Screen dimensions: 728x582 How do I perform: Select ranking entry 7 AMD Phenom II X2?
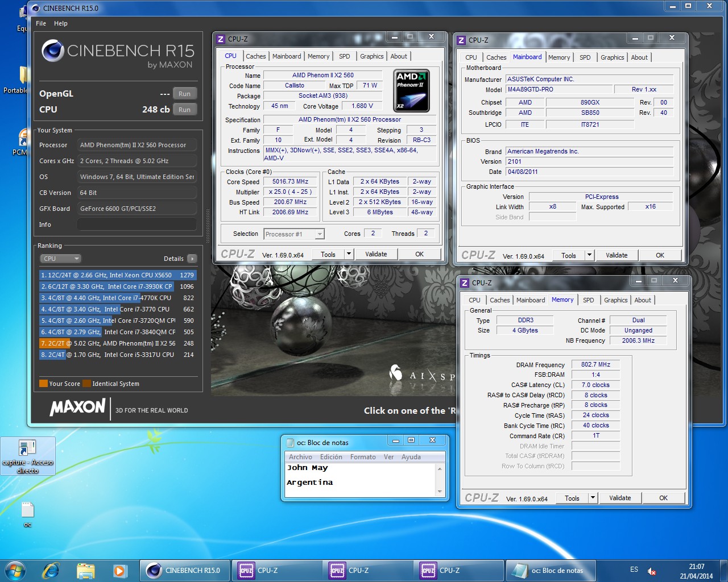tap(118, 343)
